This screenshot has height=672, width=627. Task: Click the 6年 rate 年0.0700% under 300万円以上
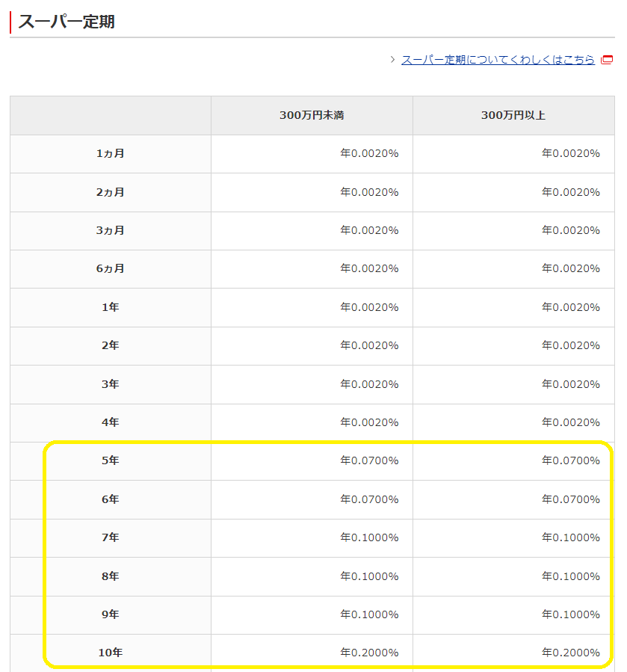(x=571, y=499)
